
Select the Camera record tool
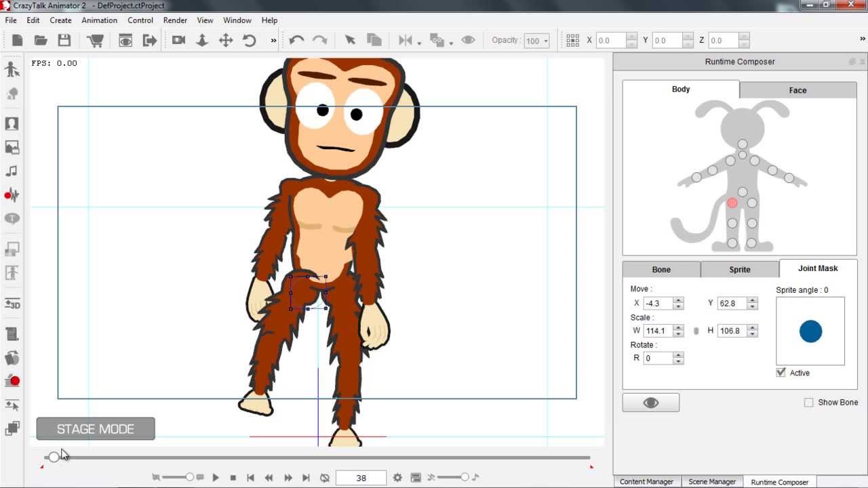click(179, 40)
